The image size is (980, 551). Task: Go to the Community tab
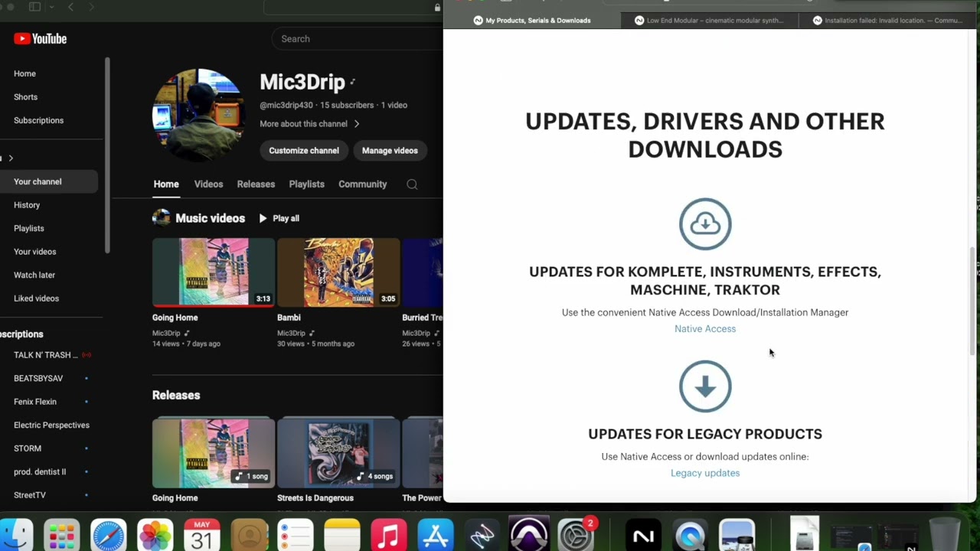point(363,184)
